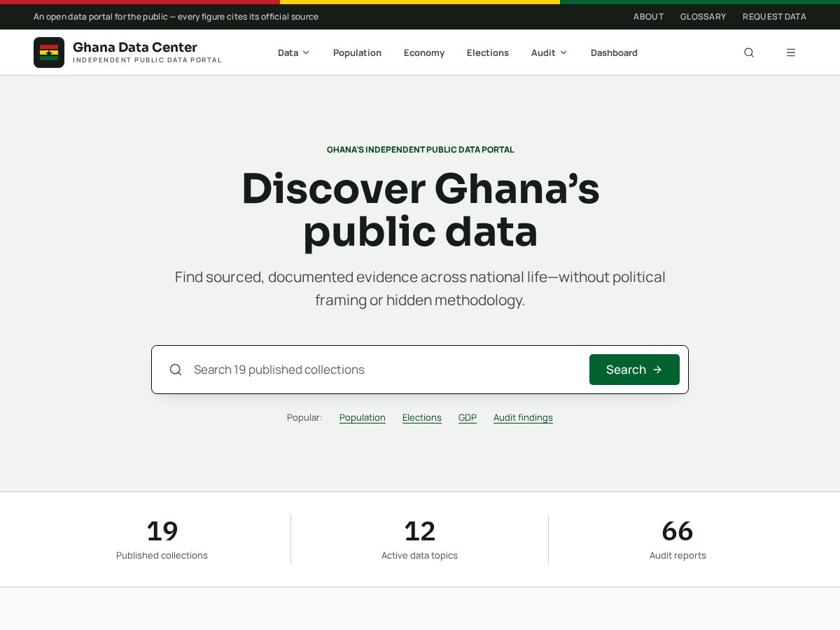
Task: Open the Glossary link
Action: pos(703,16)
